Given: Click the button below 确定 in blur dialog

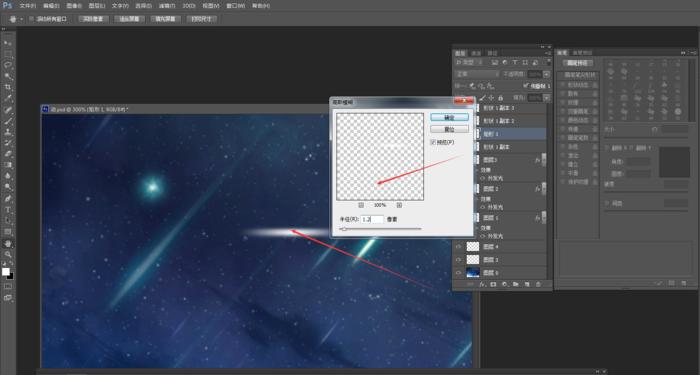Looking at the screenshot, I should click(450, 129).
